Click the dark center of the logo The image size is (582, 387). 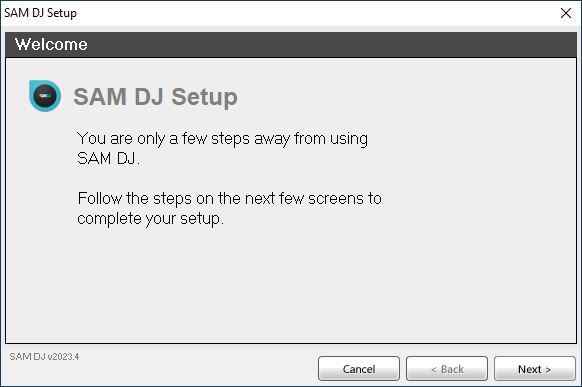45,96
